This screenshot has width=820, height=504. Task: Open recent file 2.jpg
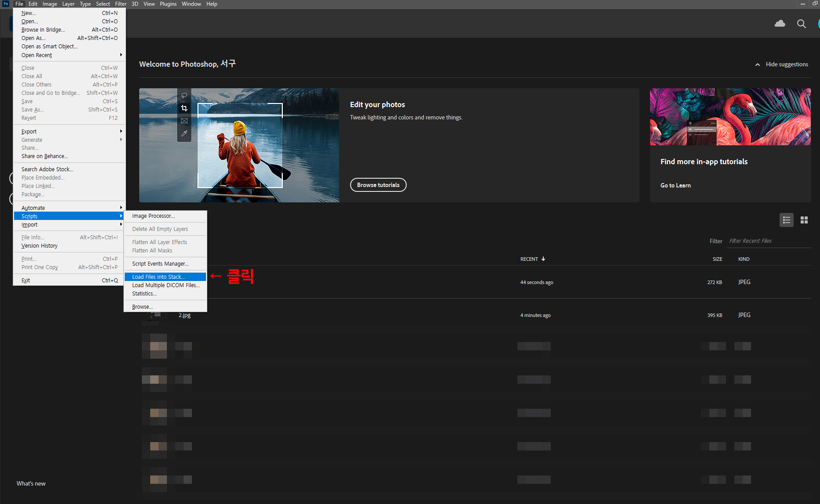(x=184, y=315)
